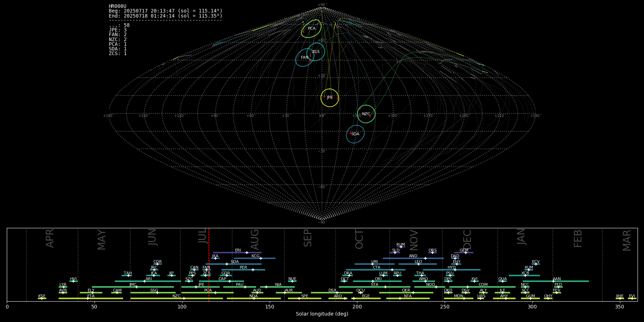Select the 'JPE: 3' legend row
644x322 pixels.
(118, 30)
